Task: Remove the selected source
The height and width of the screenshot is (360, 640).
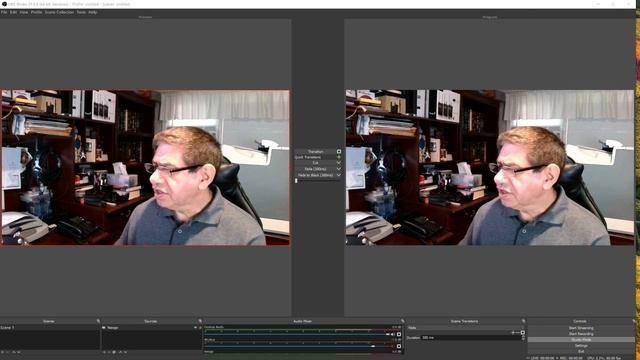Action: [x=109, y=352]
